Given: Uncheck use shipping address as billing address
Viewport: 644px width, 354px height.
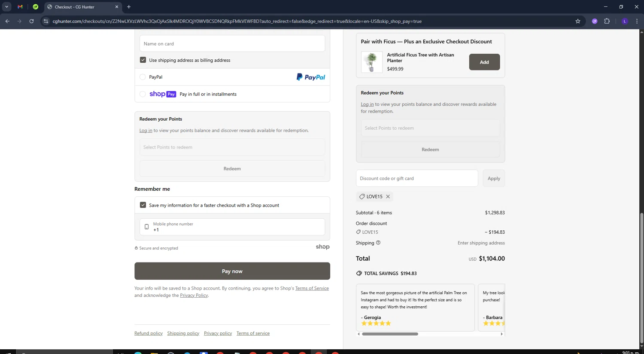Looking at the screenshot, I should [143, 60].
